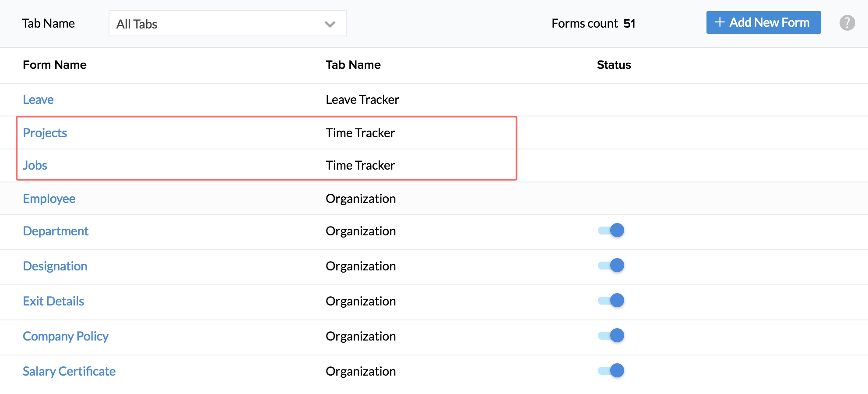Open the Jobs form link

35,166
